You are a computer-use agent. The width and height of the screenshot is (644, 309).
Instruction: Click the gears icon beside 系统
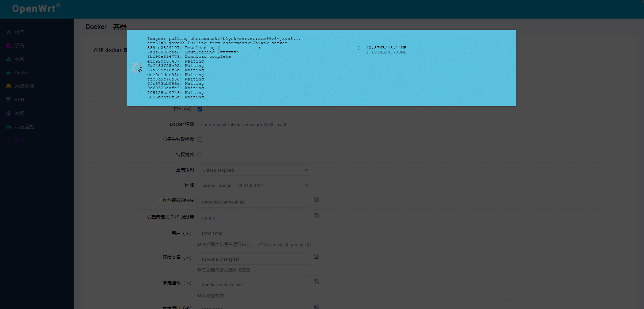click(8, 46)
